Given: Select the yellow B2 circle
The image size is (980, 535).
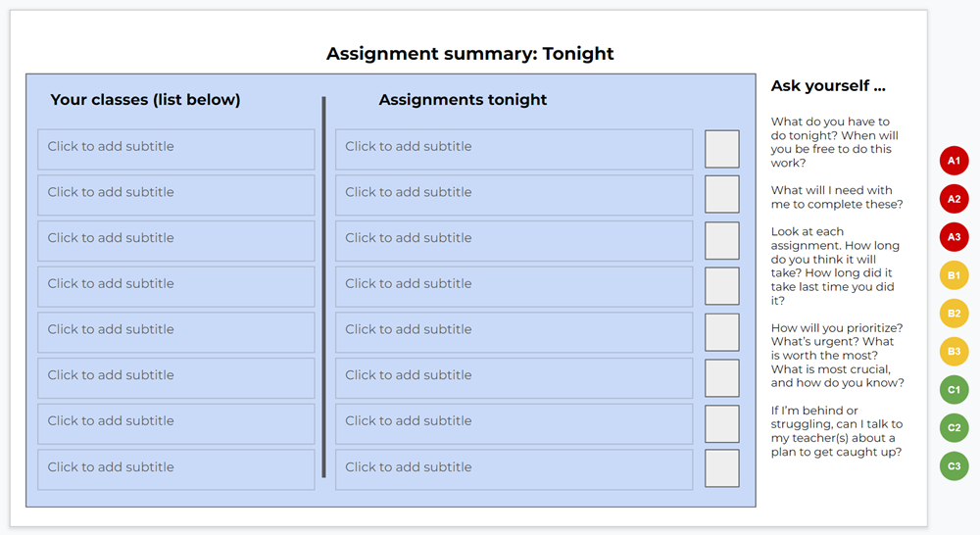Looking at the screenshot, I should pos(954,314).
